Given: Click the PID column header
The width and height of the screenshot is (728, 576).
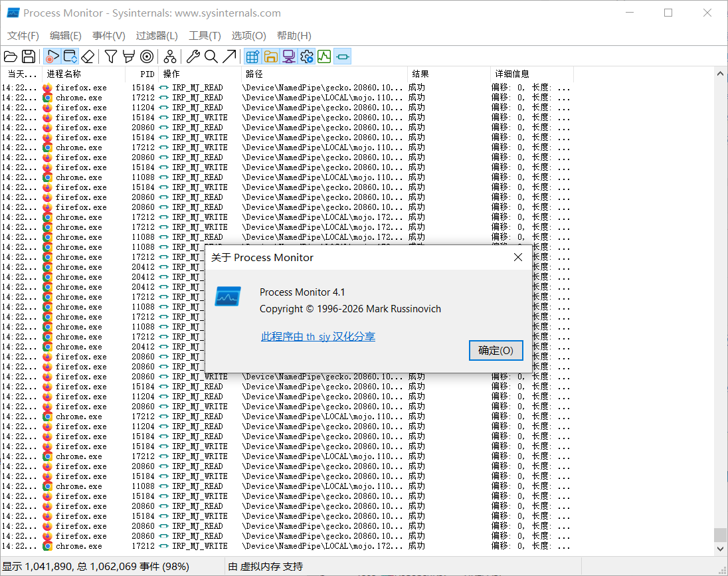Looking at the screenshot, I should (143, 74).
